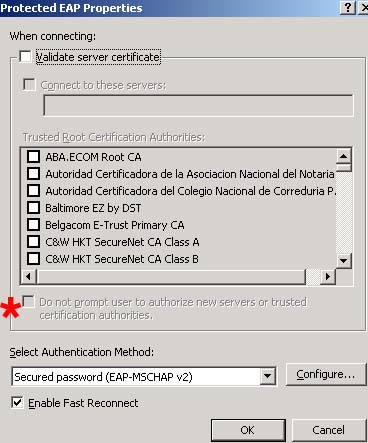
Task: Check ABA.ECOM Root CA
Action: click(x=33, y=156)
